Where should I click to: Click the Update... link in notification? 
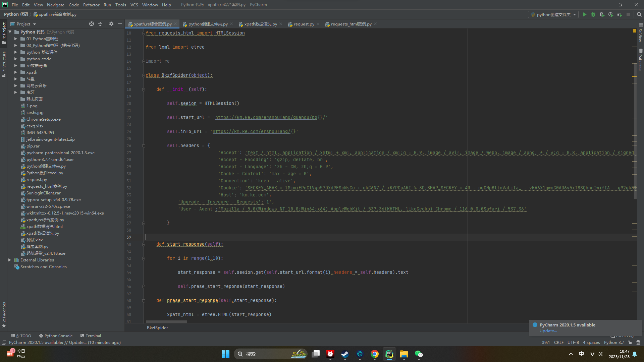point(548,331)
